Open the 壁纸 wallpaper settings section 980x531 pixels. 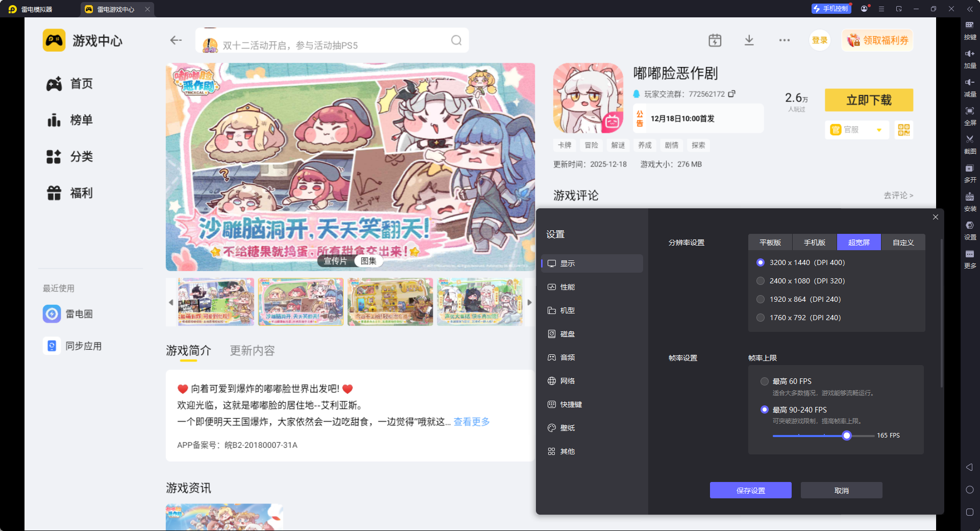567,428
